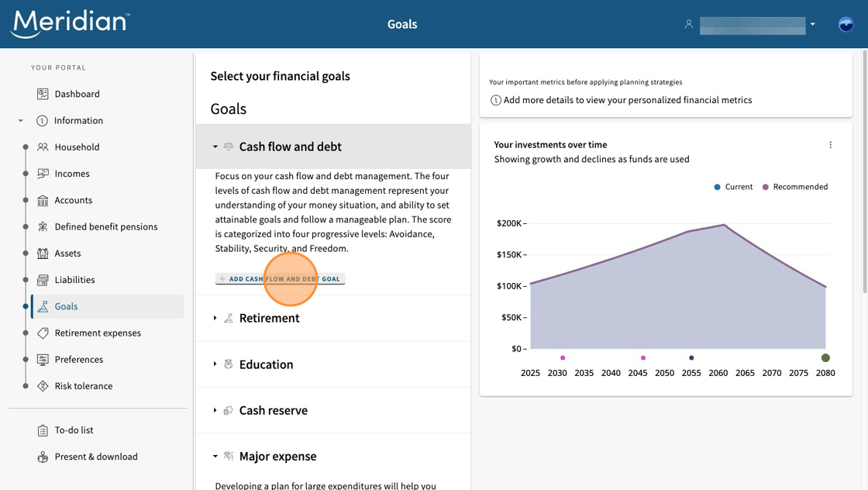Click the 'YOUR PORTAL' sidebar label

tap(59, 67)
